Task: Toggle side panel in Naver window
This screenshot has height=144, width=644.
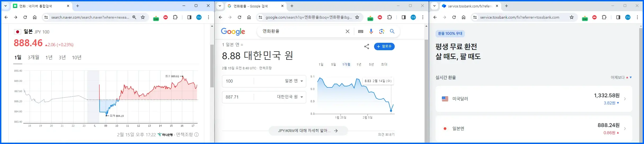Action: [189, 17]
